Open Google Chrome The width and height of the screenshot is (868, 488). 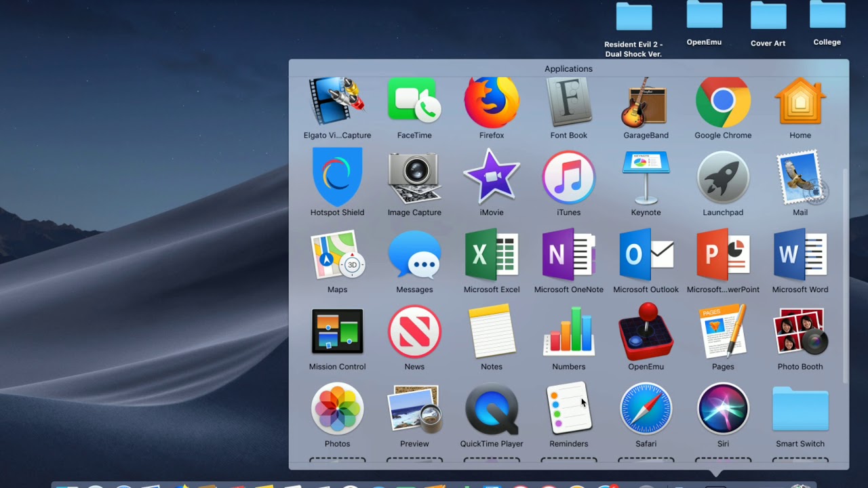[723, 102]
